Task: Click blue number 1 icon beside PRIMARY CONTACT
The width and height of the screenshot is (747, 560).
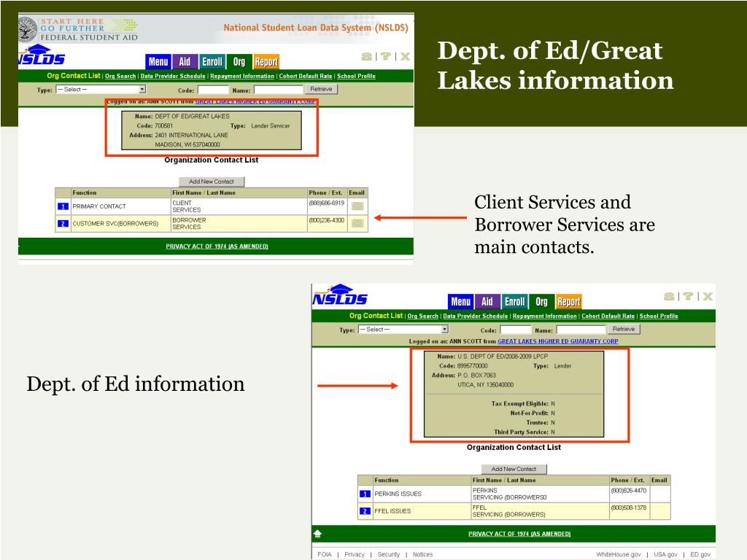Action: 63,206
